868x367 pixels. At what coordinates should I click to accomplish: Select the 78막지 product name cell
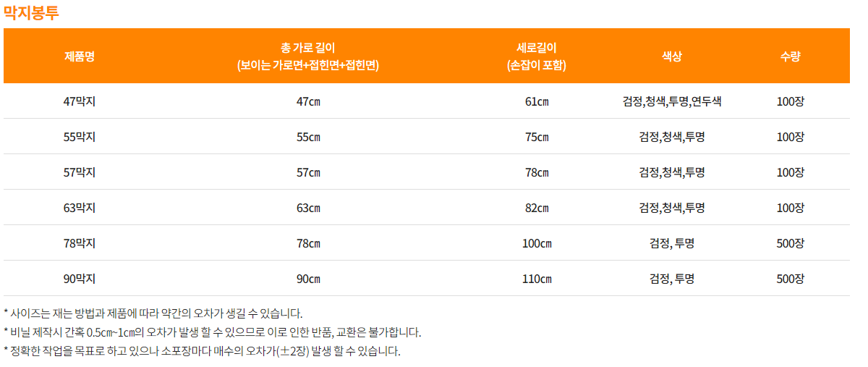click(x=80, y=243)
